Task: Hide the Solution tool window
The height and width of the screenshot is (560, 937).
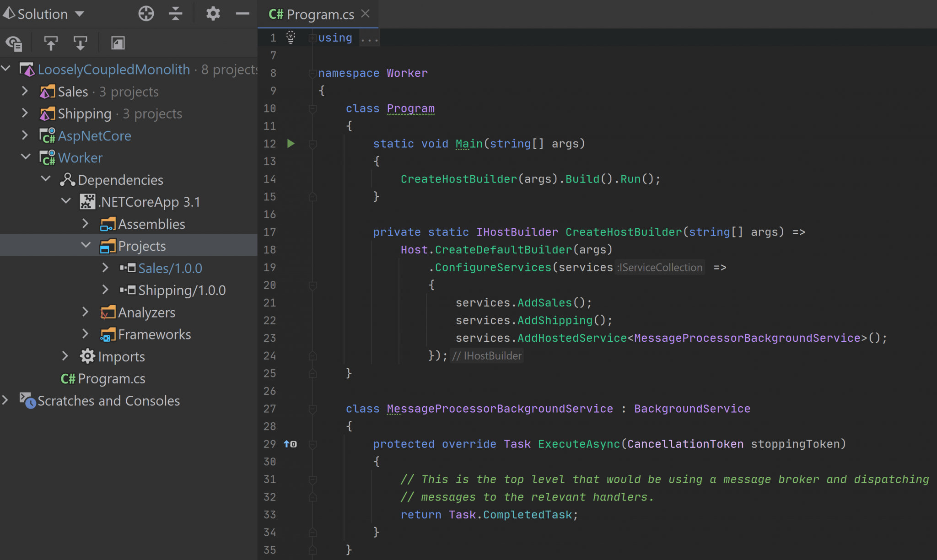Action: click(x=242, y=14)
